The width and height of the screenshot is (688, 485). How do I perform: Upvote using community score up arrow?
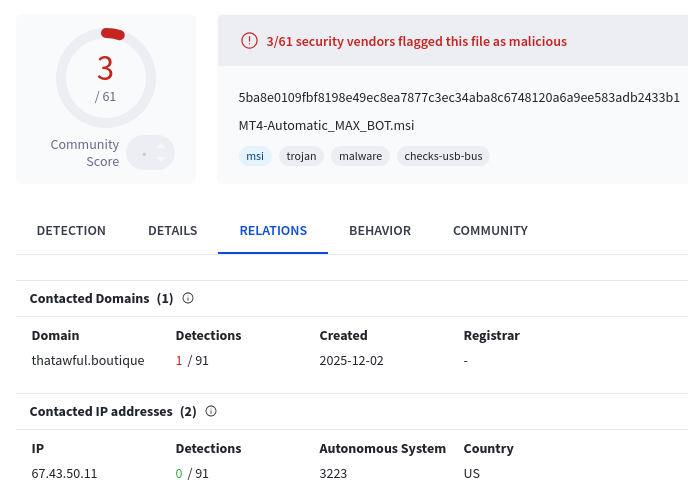[161, 146]
